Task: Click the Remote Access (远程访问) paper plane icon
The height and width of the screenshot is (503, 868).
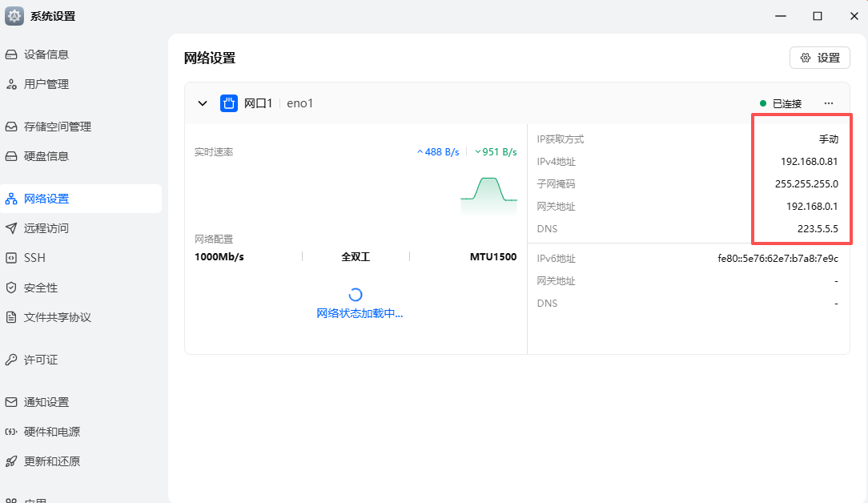Action: (11, 228)
